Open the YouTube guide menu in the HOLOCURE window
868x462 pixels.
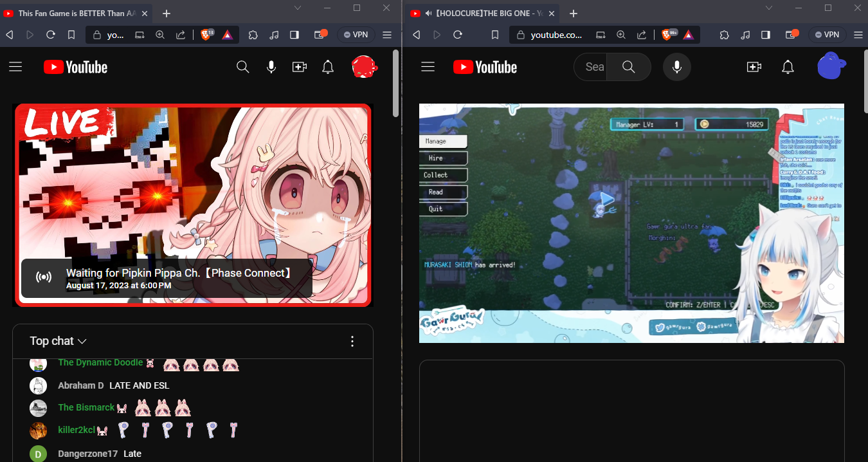pyautogui.click(x=428, y=67)
